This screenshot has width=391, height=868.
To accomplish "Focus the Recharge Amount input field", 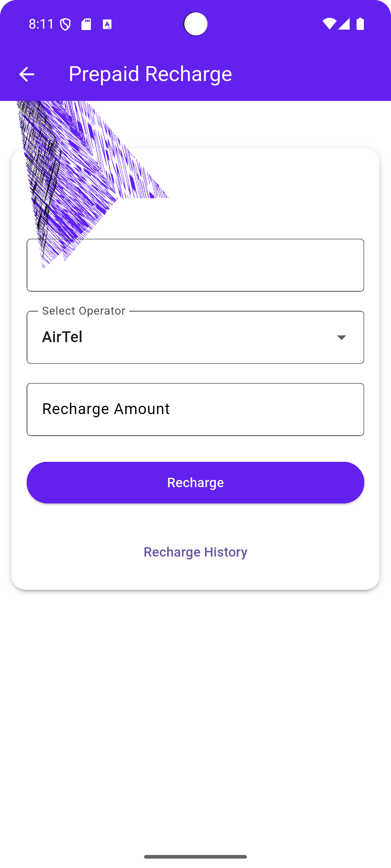I will point(195,409).
